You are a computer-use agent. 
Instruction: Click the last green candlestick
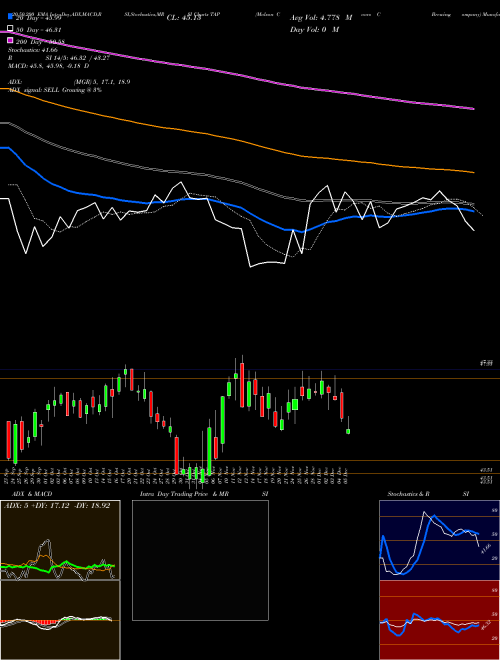[348, 431]
